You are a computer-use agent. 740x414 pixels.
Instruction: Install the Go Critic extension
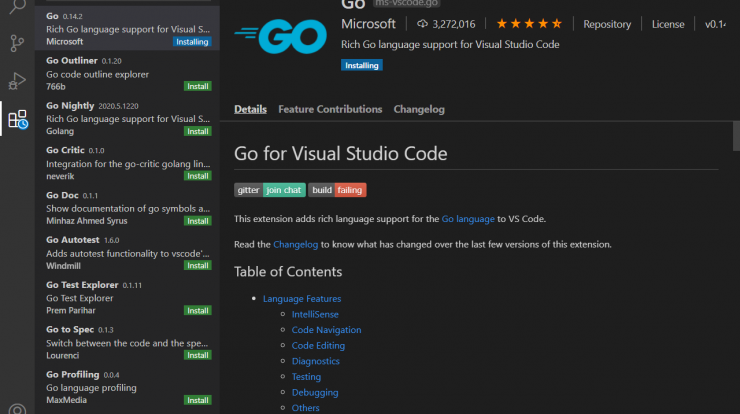point(198,176)
